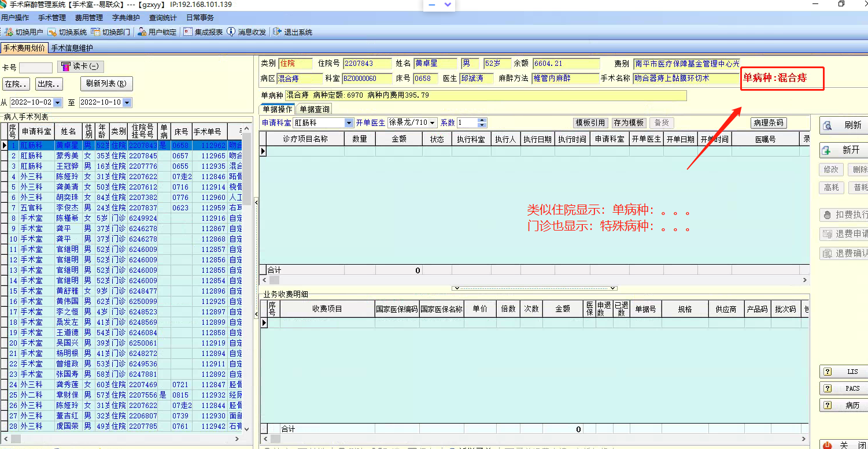This screenshot has width=868, height=449.
Task: Open the start date 2022-10-02 dropdown
Action: coord(57,103)
